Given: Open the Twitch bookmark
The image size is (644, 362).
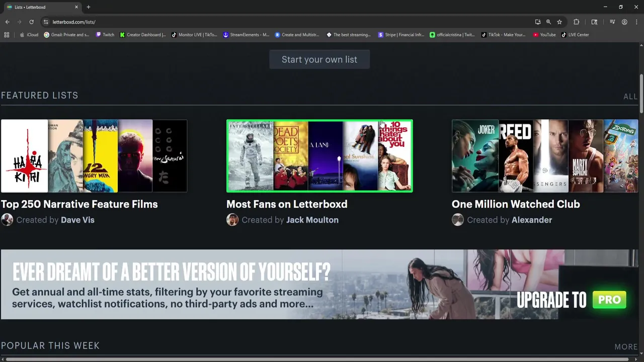Looking at the screenshot, I should (x=105, y=35).
